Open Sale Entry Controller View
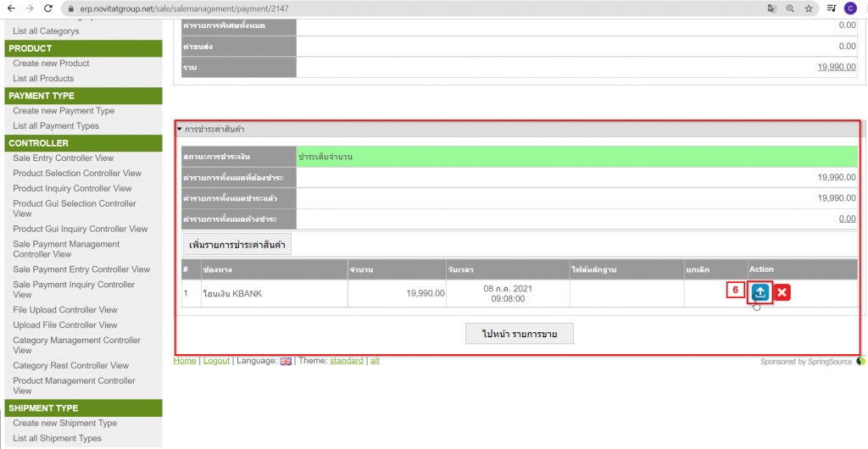The height and width of the screenshot is (449, 868). [x=63, y=158]
